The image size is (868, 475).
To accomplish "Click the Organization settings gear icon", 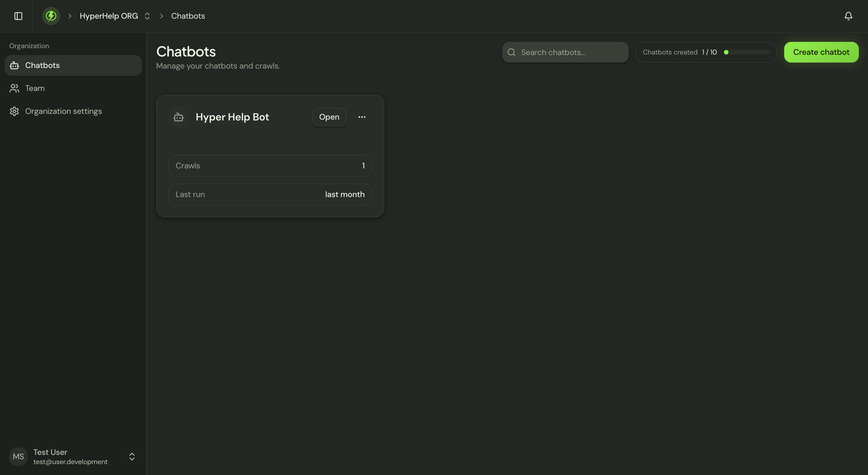I will (x=14, y=111).
